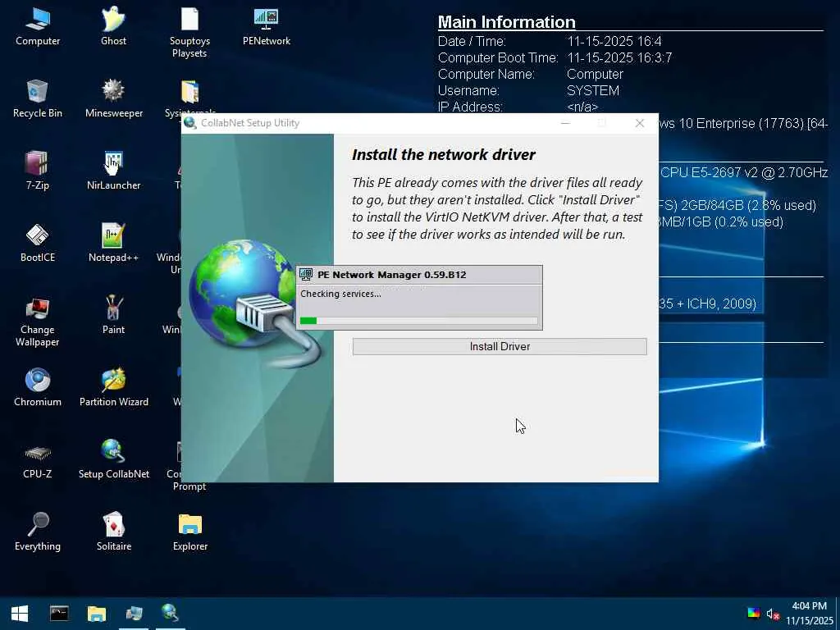The height and width of the screenshot is (630, 840).
Task: Minimize the CollabNet Setup Utility window
Action: (565, 123)
